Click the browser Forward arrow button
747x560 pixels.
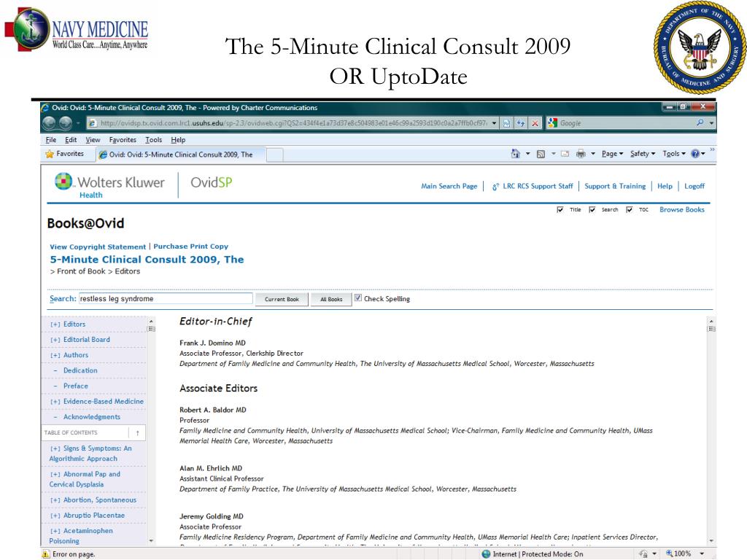click(65, 122)
